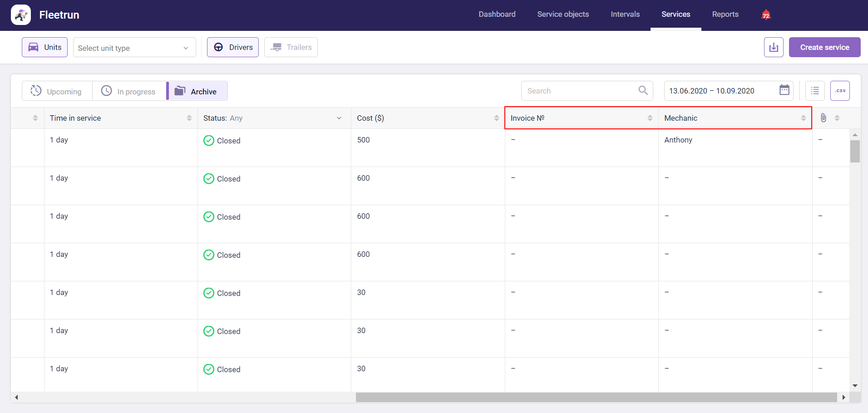Open the column list settings icon
Viewport: 868px width, 413px height.
pos(815,91)
